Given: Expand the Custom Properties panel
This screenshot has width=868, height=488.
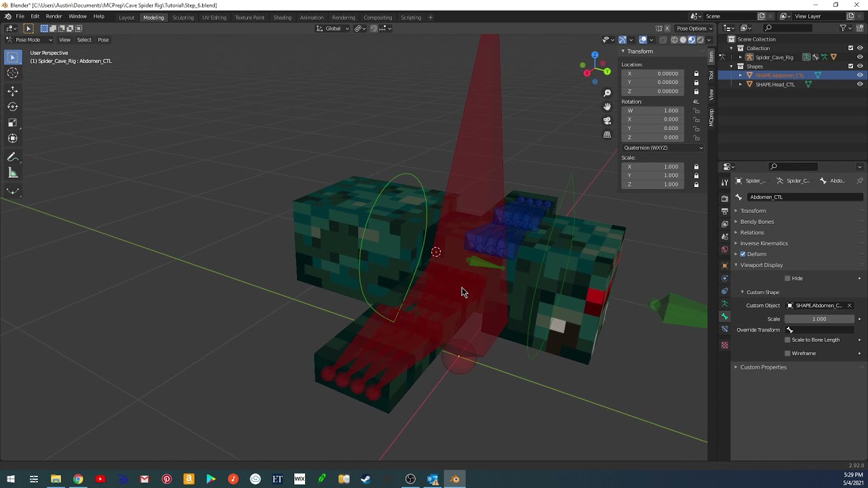Looking at the screenshot, I should (763, 367).
